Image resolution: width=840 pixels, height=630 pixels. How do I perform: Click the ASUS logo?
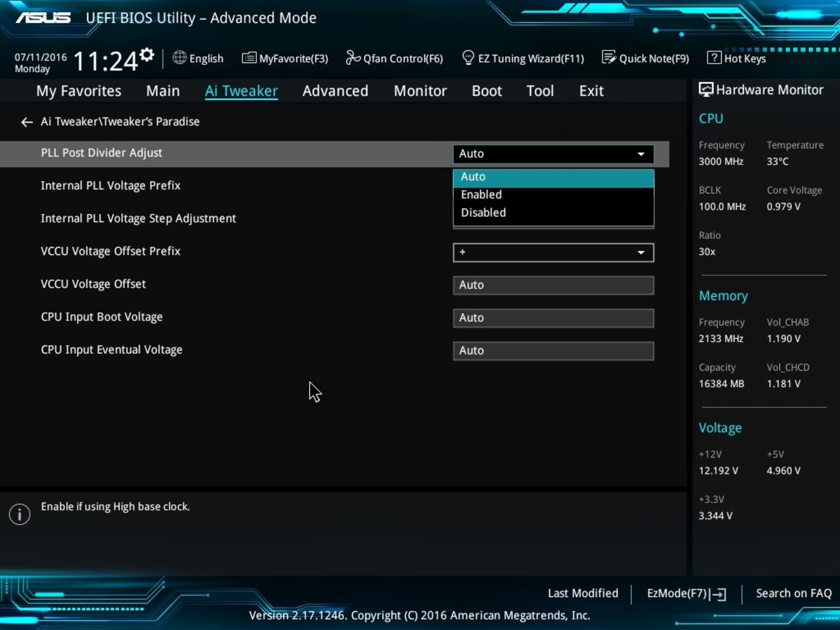[x=43, y=18]
